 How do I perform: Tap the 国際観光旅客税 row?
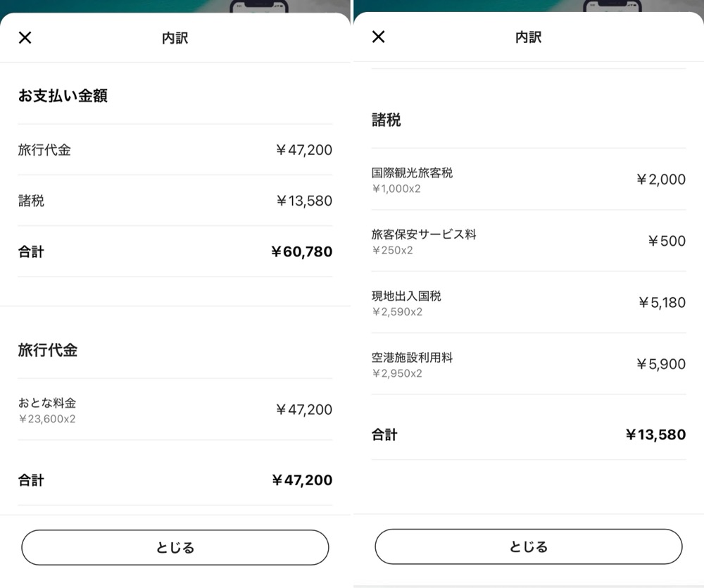[x=529, y=180]
